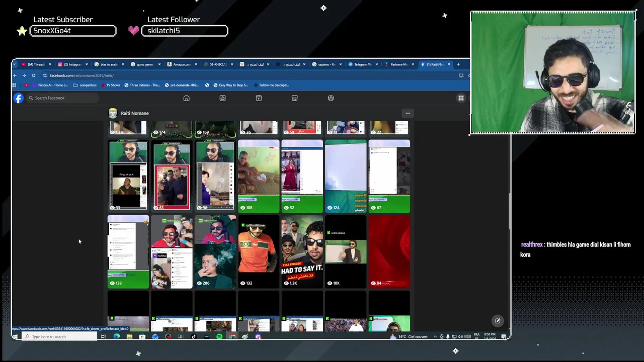The height and width of the screenshot is (362, 644).
Task: Open the 'Follow me descripti...' bookmark
Action: point(271,85)
